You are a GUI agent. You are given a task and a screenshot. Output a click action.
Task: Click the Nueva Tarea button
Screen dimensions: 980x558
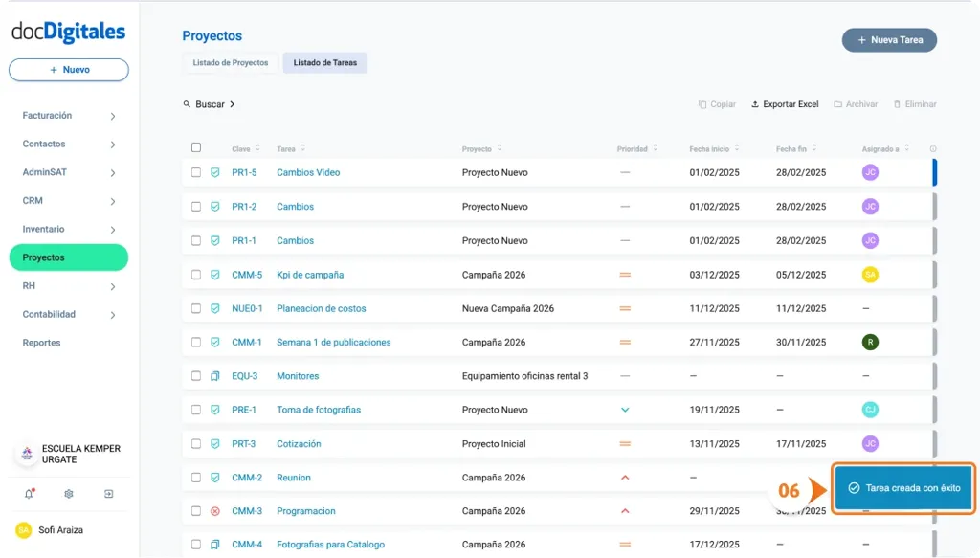[x=889, y=39]
